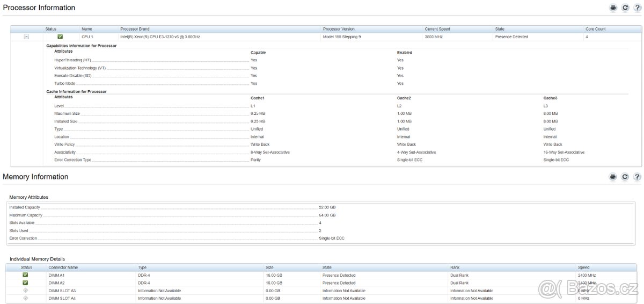This screenshot has width=644, height=304.
Task: Select the DIMM A2 connector name
Action: coord(56,283)
